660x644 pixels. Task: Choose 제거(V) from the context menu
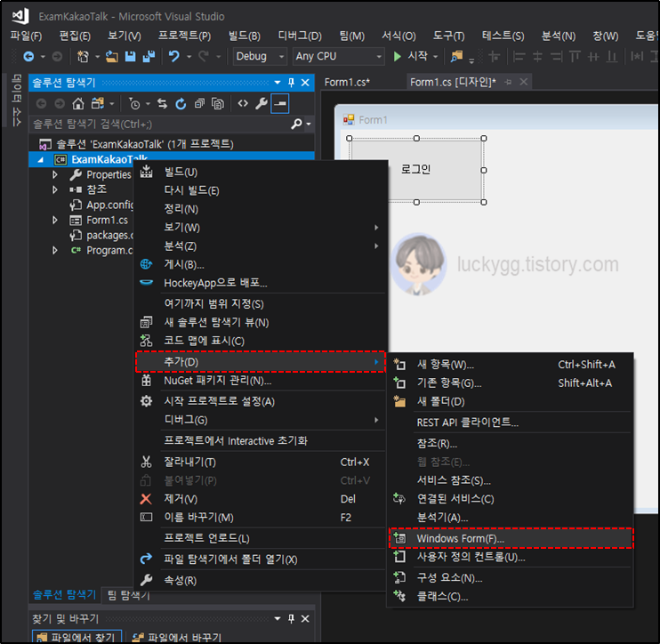click(x=260, y=499)
